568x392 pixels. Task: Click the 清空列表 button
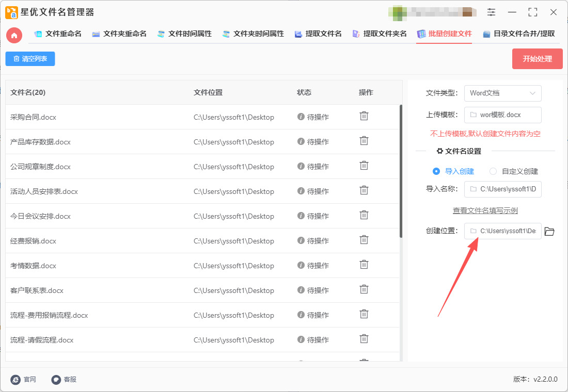point(30,59)
